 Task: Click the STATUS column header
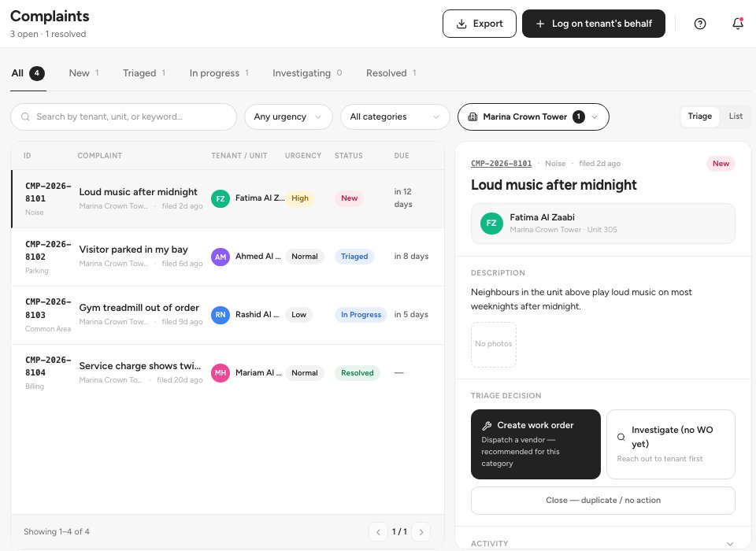point(349,156)
